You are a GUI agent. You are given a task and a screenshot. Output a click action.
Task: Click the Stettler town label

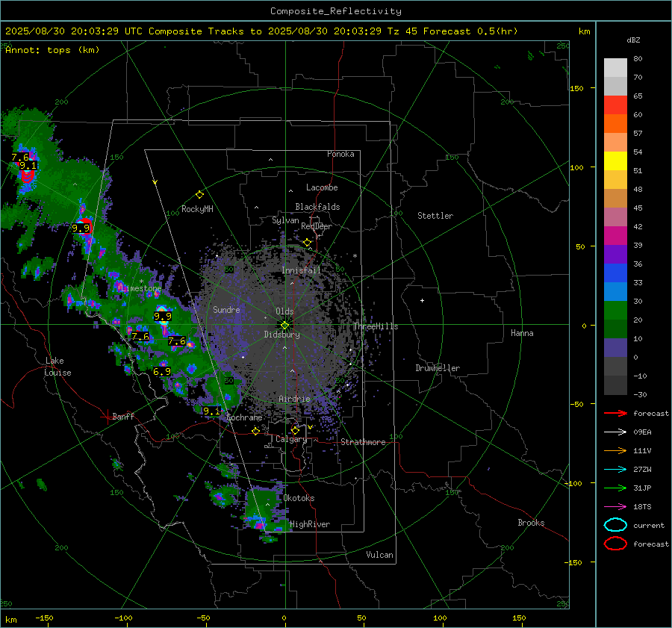435,216
